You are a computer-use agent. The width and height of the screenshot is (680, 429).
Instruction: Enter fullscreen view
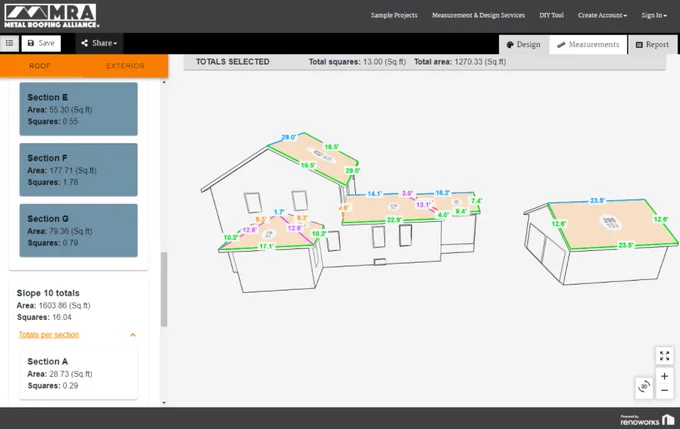pyautogui.click(x=664, y=356)
